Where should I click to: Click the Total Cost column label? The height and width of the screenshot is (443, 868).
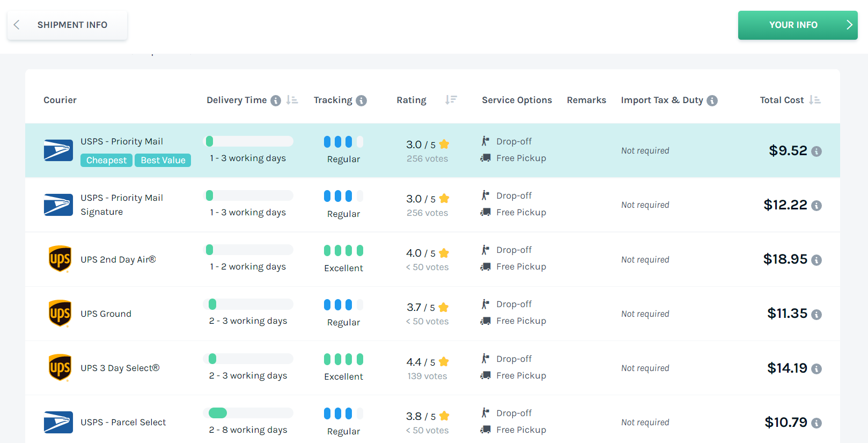tap(782, 100)
